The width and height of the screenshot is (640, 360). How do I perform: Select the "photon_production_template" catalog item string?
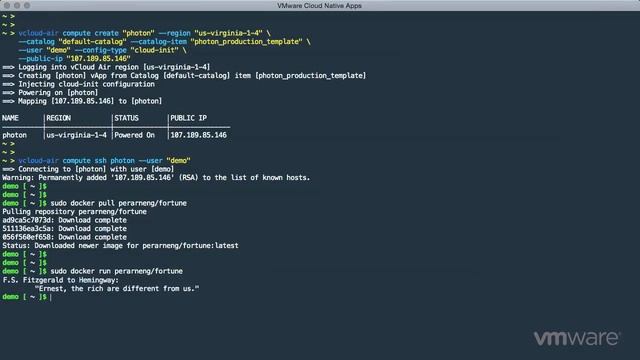click(x=246, y=42)
